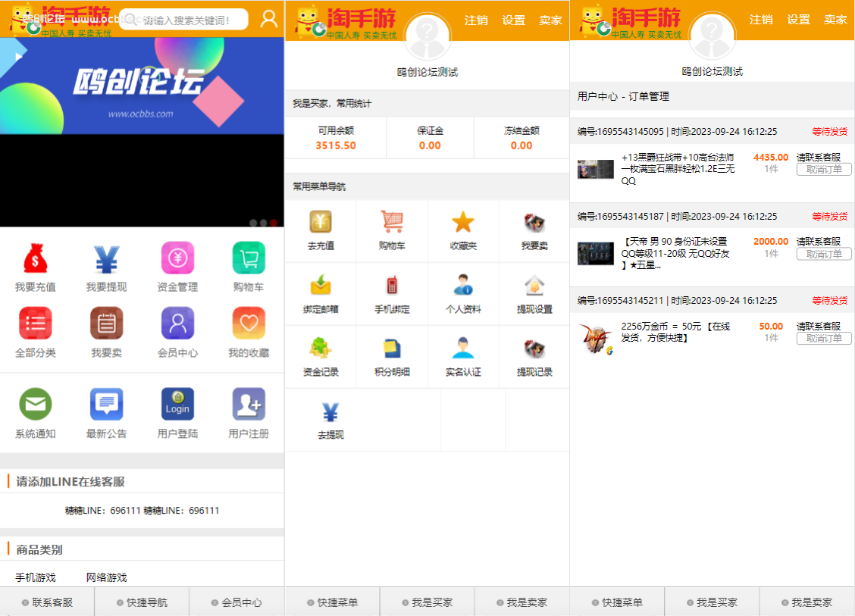
Task: Open 快捷导航 bottom tab
Action: point(142,602)
